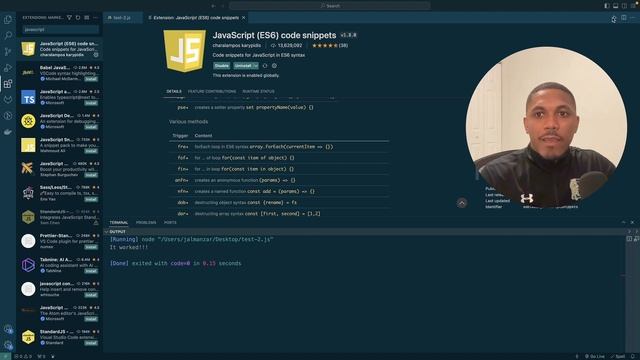Click the extensions search box with 'javascript'

pos(60,29)
